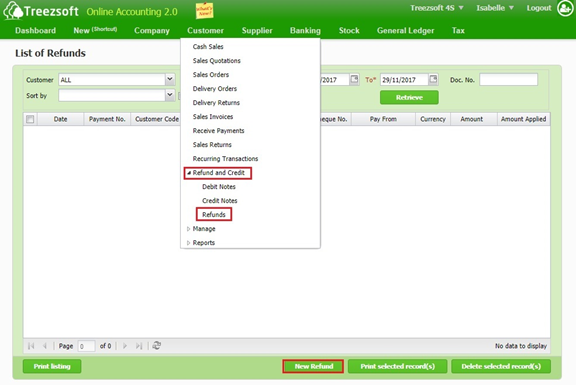Open the What's New sticky note
Screen dimensions: 576x385
[205, 11]
